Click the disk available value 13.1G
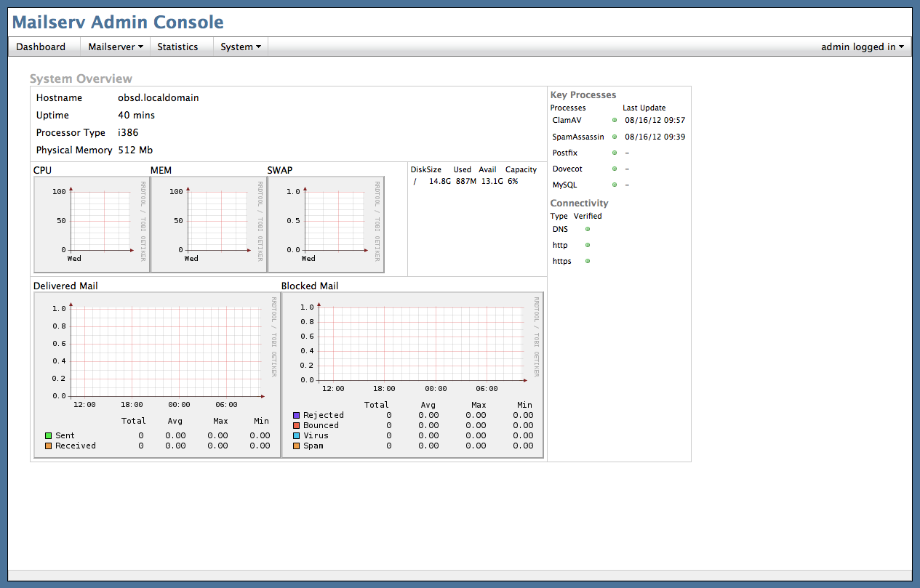This screenshot has height=588, width=920. (x=492, y=181)
